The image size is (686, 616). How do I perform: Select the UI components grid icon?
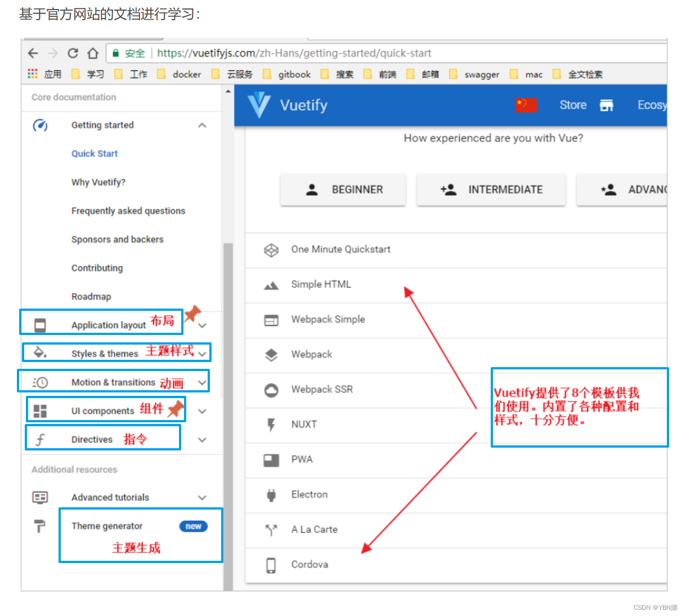click(x=40, y=410)
